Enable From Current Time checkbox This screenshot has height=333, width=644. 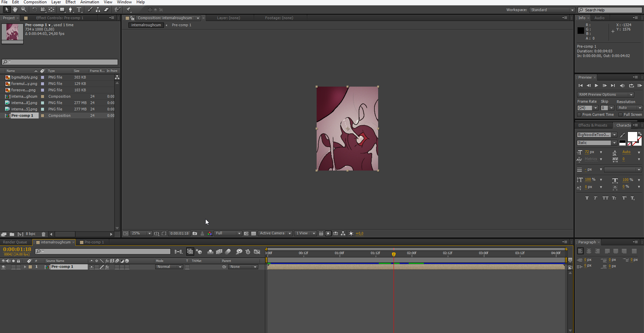pos(579,115)
